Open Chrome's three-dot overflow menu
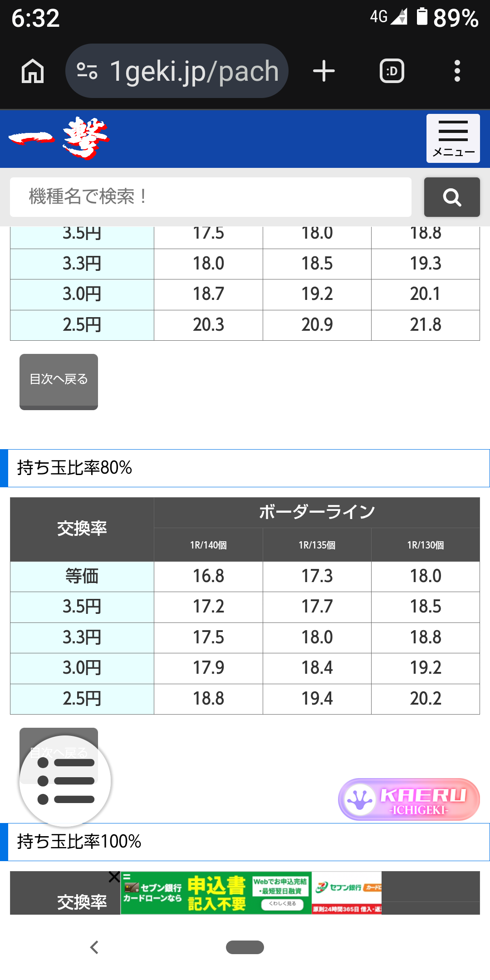The width and height of the screenshot is (490, 980). (457, 71)
